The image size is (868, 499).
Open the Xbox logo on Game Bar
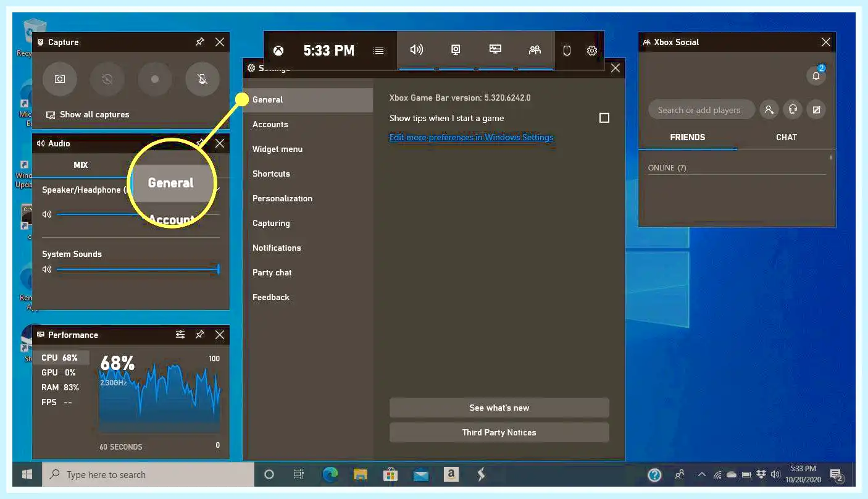point(279,51)
